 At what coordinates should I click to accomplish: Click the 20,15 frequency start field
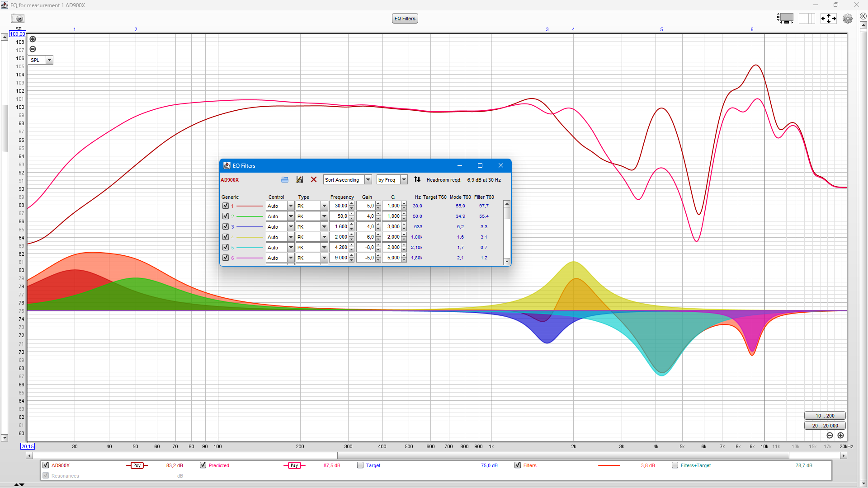[28, 446]
